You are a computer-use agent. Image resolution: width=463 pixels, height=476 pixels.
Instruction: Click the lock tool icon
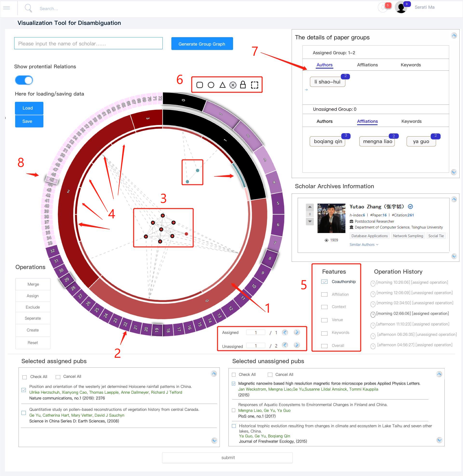(x=243, y=85)
